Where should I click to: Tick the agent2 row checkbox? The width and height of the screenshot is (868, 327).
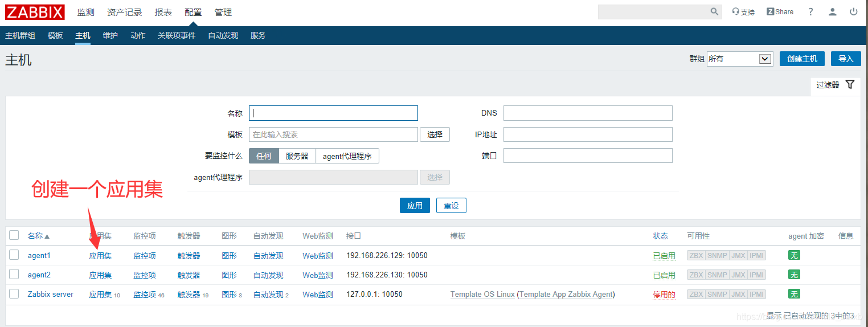[14, 275]
